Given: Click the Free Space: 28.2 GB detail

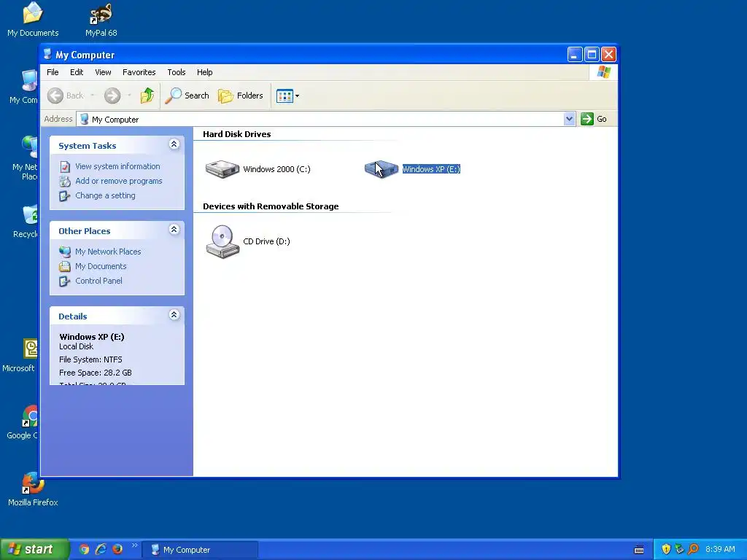Looking at the screenshot, I should tap(96, 373).
